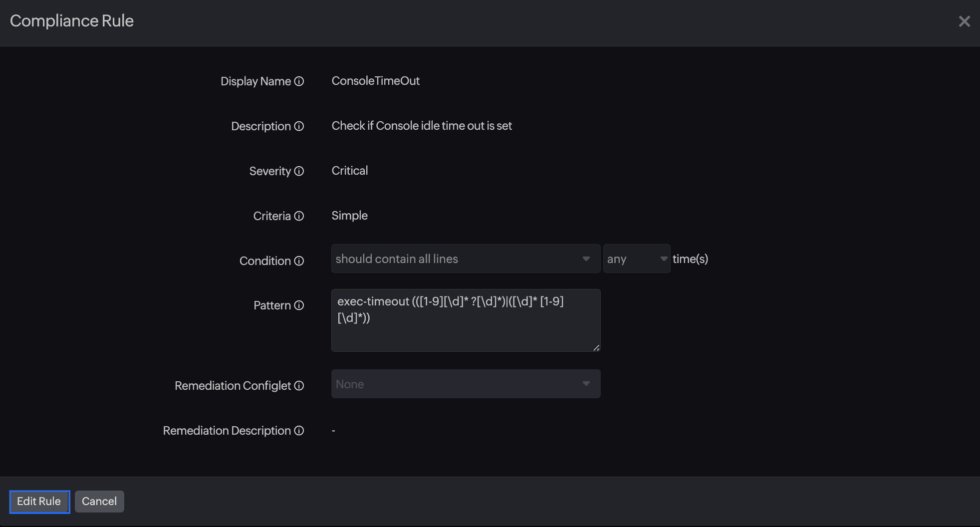This screenshot has width=980, height=527.
Task: Click the Edit Rule button
Action: pyautogui.click(x=39, y=501)
